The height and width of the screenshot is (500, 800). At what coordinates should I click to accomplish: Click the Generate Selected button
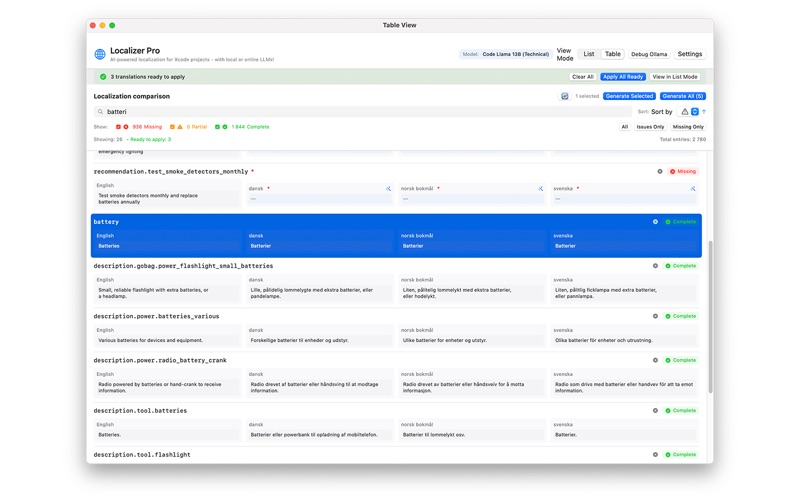[x=629, y=96]
